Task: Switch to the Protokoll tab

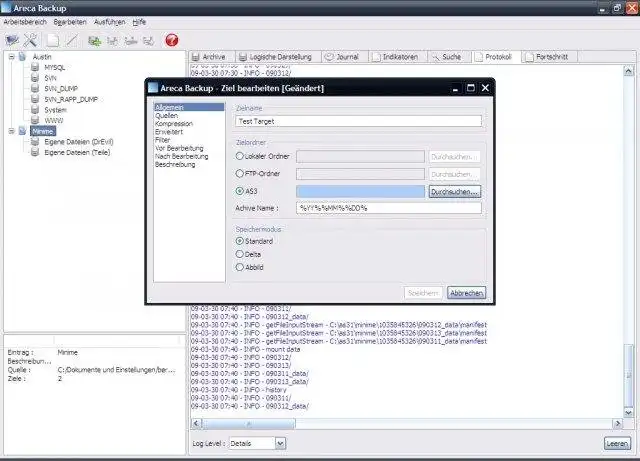Action: tap(496, 57)
